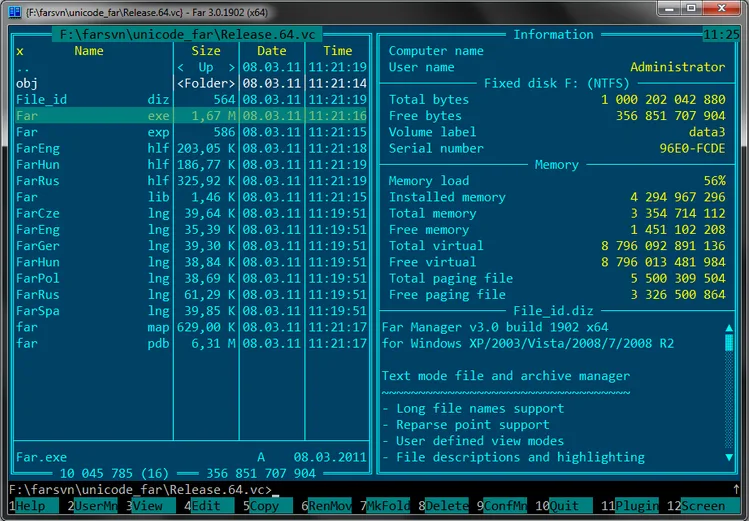The width and height of the screenshot is (749, 521).
Task: Select the FarSpa lng file
Action: pos(191,310)
